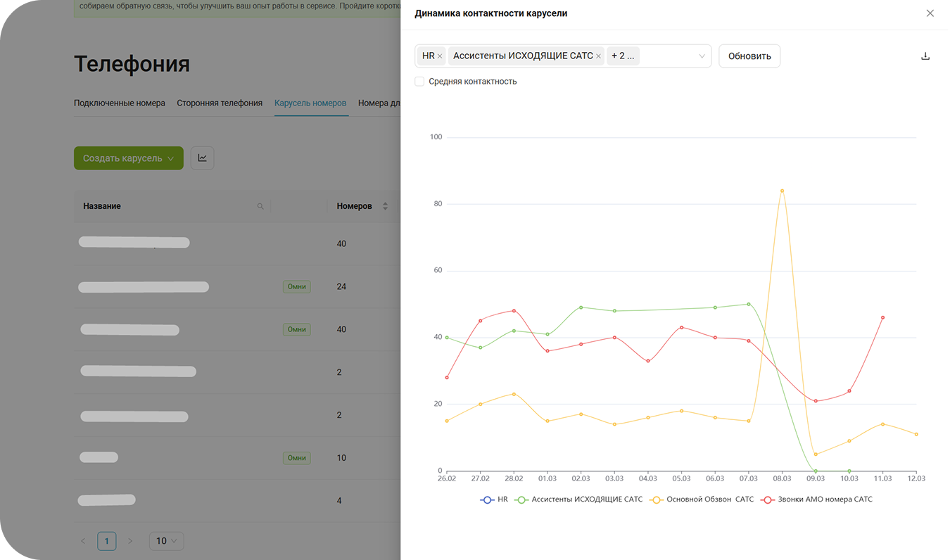Close the carousel dynamics panel
The image size is (950, 560).
coord(930,13)
